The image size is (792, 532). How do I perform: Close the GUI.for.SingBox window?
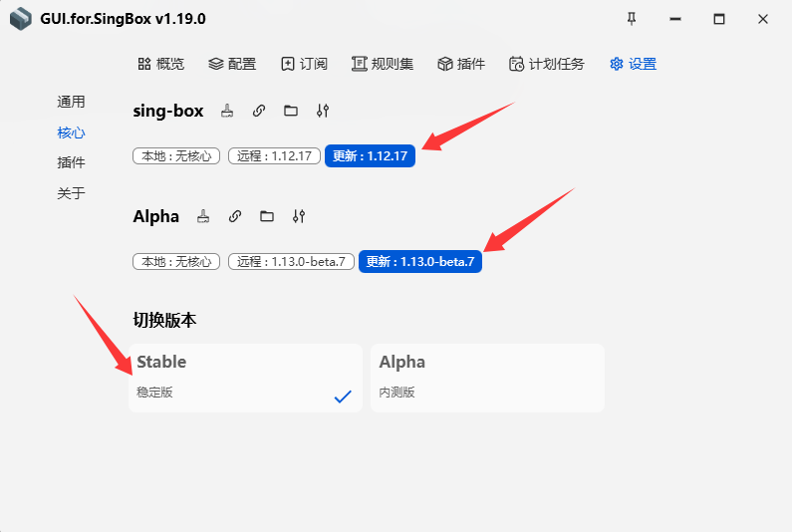point(763,19)
